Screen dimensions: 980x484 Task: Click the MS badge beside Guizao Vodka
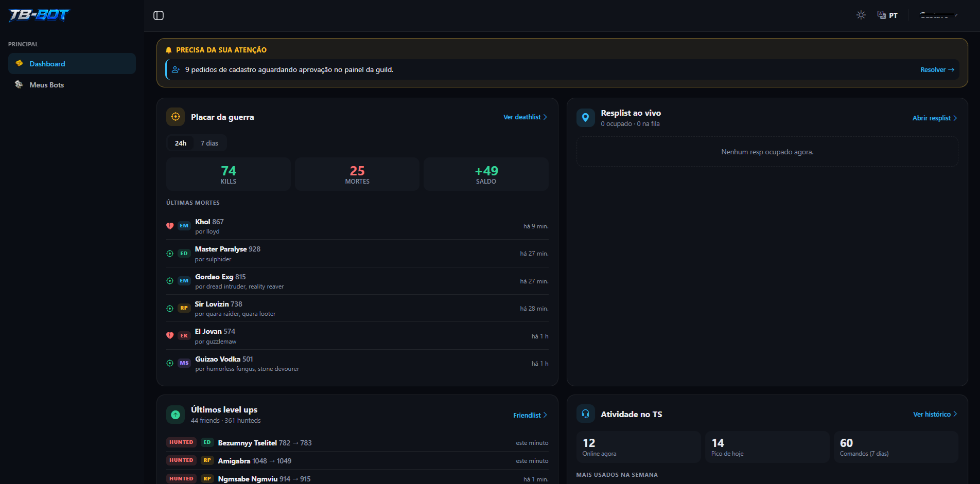184,363
